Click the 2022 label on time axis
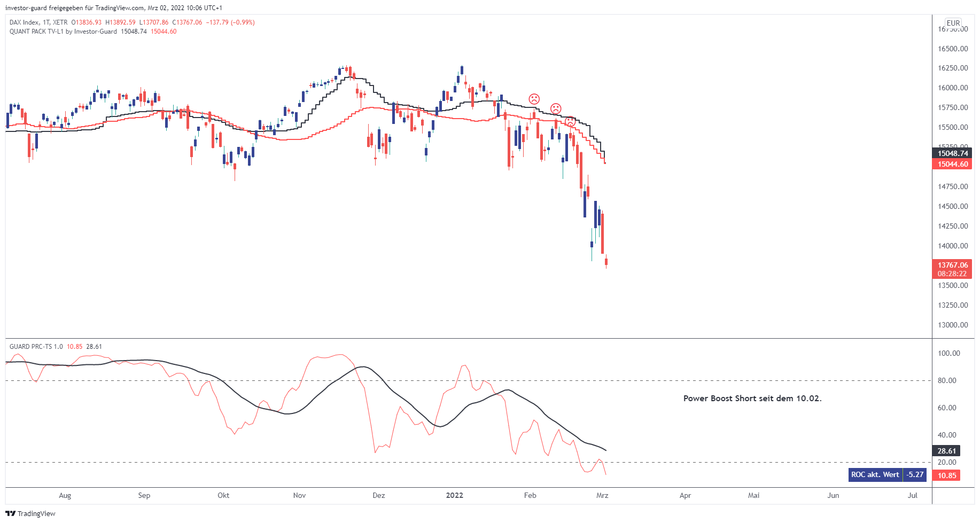Screen dimensions: 980x523 coord(455,495)
